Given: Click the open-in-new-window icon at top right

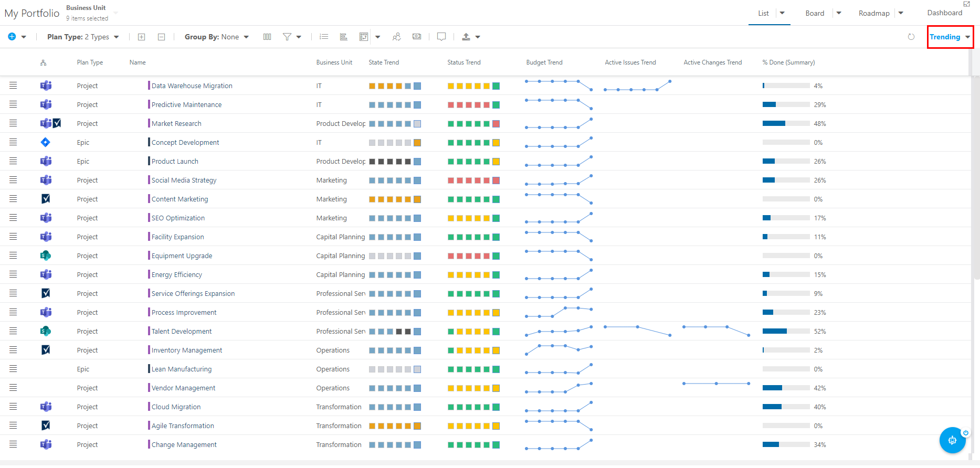Looking at the screenshot, I should 967,4.
